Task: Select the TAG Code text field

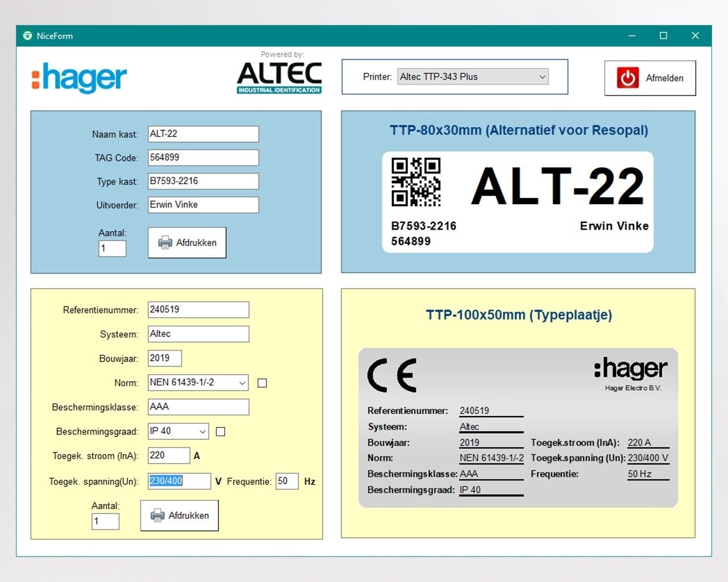Action: coord(203,157)
